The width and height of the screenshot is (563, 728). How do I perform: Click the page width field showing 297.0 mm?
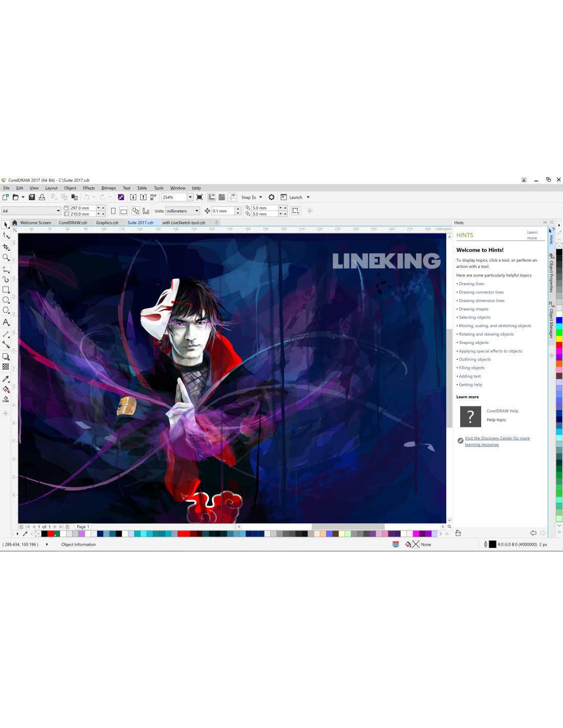82,208
